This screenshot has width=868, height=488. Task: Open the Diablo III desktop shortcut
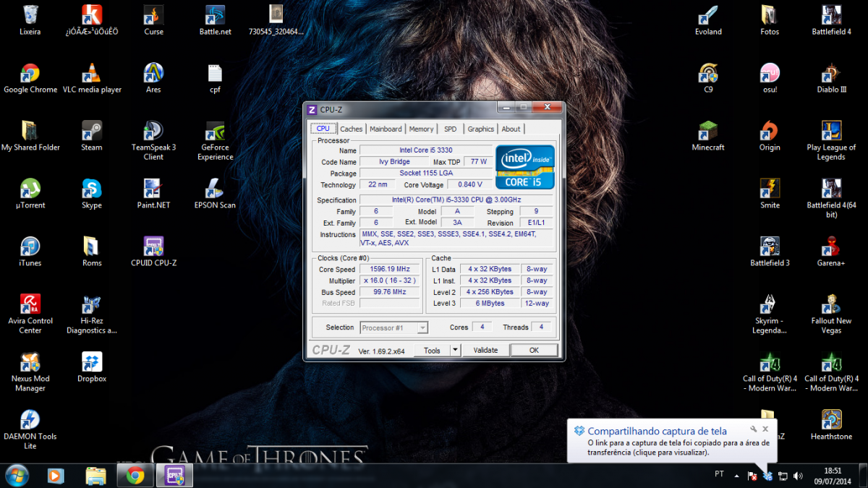[831, 77]
